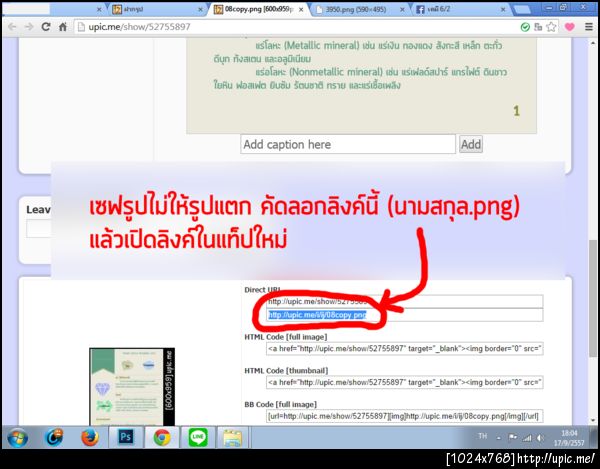The width and height of the screenshot is (600, 469).
Task: Click the green checkmark extension icon
Action: pyautogui.click(x=525, y=27)
